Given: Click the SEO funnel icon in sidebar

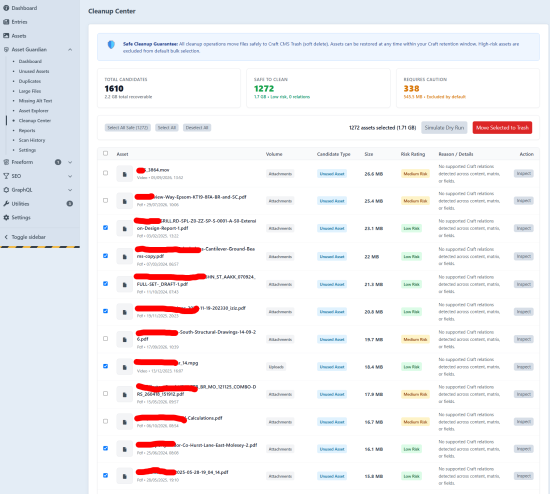Looking at the screenshot, I should [6, 176].
